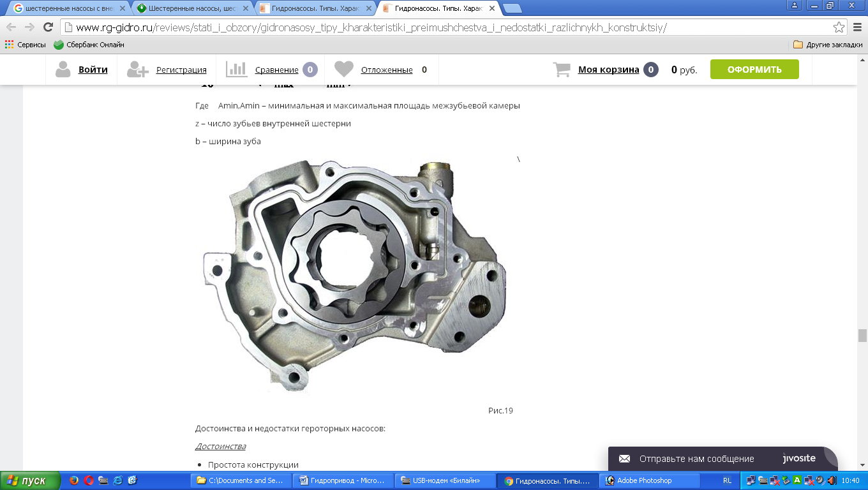Click the cart item count badge
The height and width of the screenshot is (490, 868).
click(651, 70)
